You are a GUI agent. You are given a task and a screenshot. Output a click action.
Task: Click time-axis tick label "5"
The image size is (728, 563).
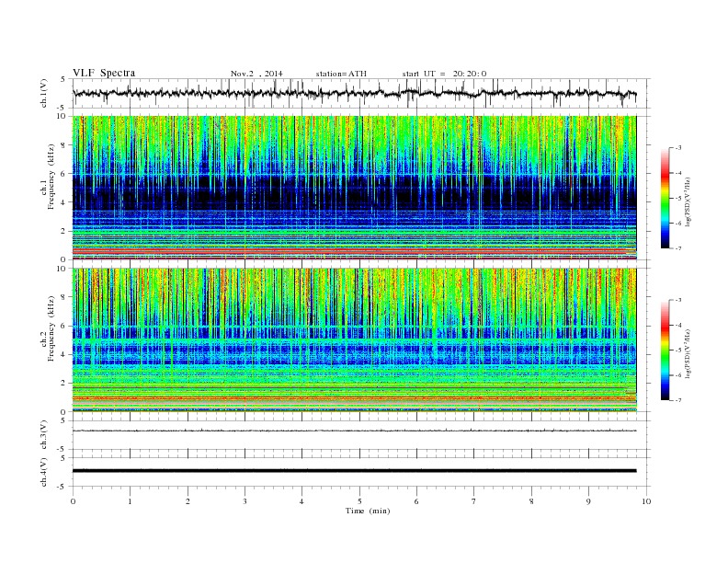coord(359,501)
